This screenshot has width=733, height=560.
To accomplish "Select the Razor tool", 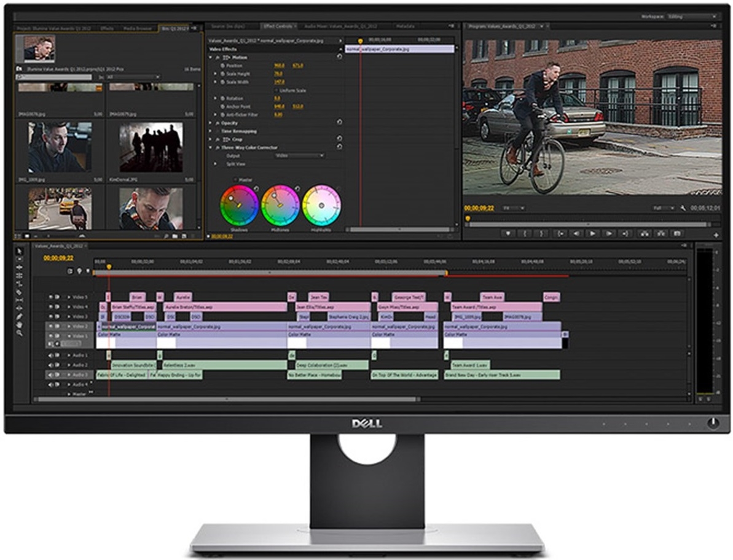I will click(19, 292).
